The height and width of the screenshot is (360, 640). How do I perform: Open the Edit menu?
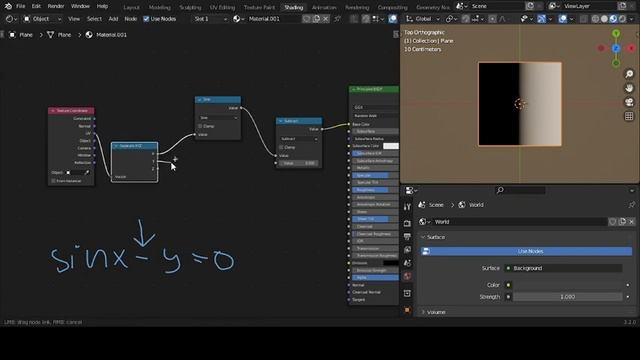[36, 6]
